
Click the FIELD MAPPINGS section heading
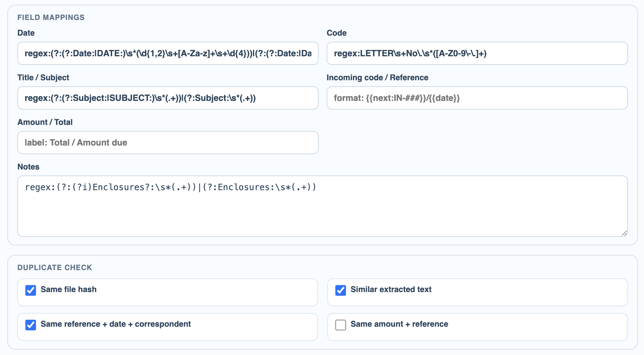(x=51, y=17)
